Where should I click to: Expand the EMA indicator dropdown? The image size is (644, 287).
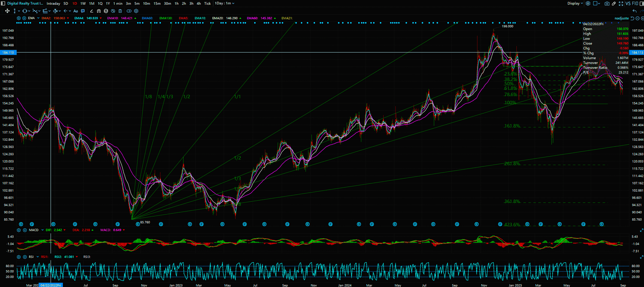(x=38, y=18)
